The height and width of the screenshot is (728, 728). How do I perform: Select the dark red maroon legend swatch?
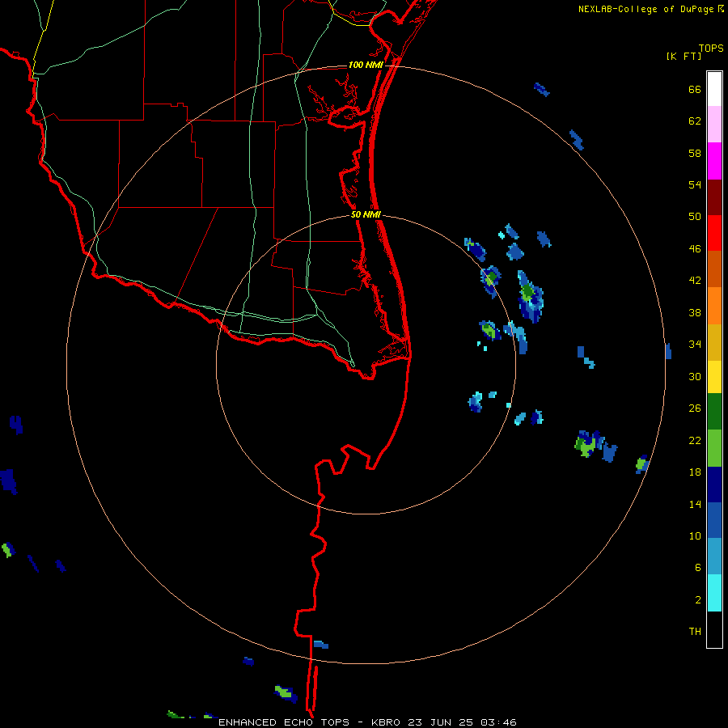714,197
